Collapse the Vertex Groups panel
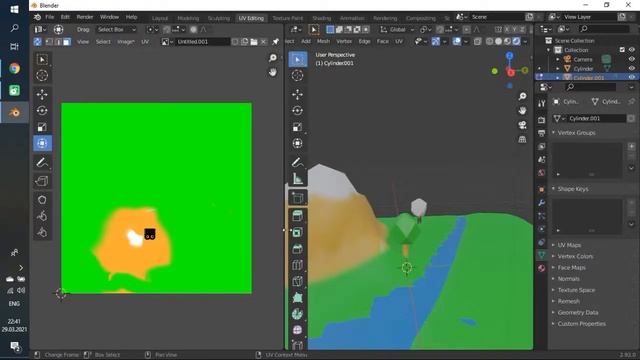The width and height of the screenshot is (640, 360). click(x=553, y=133)
